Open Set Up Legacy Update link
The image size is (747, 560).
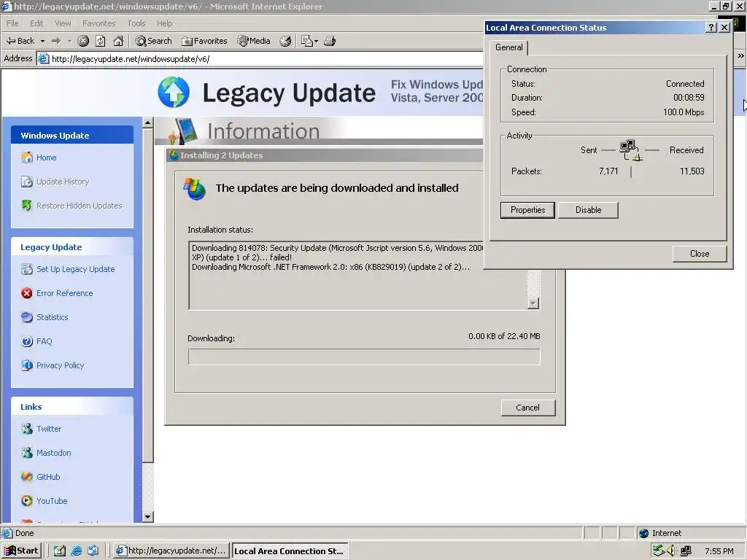75,269
